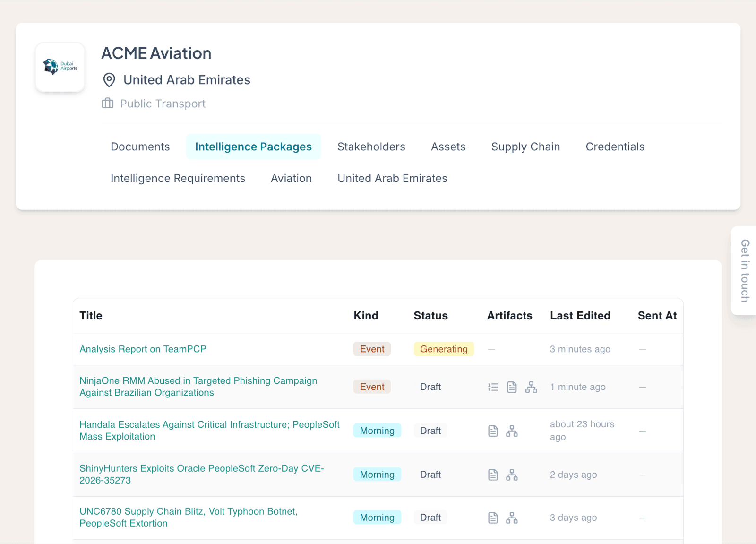Open the list artifact icon in NinjaOne row

pos(493,387)
